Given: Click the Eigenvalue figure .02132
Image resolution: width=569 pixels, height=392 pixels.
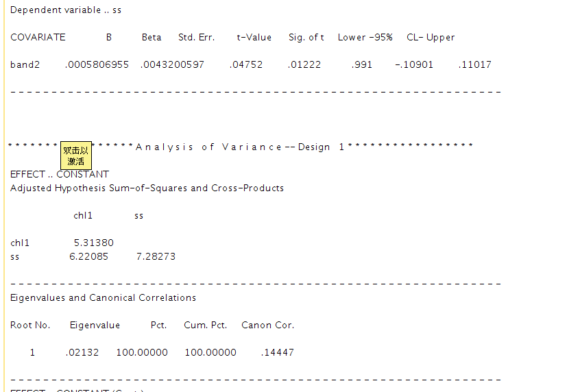Looking at the screenshot, I should pos(82,352).
